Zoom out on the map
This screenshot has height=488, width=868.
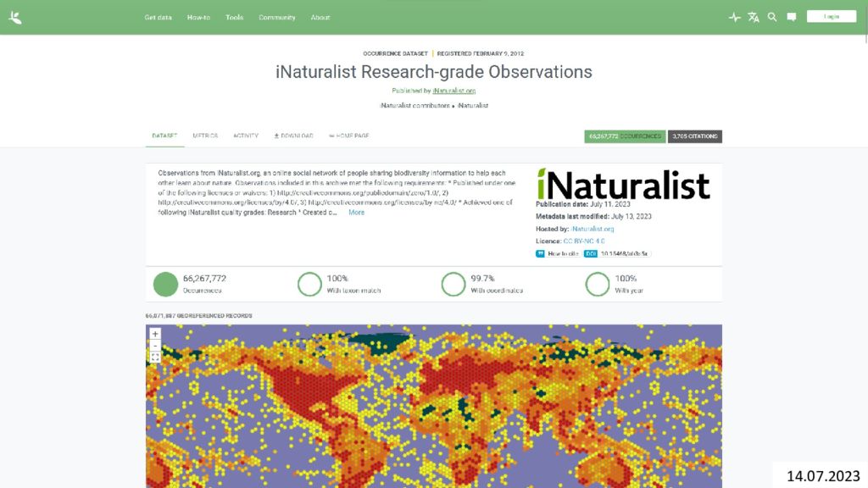point(155,346)
